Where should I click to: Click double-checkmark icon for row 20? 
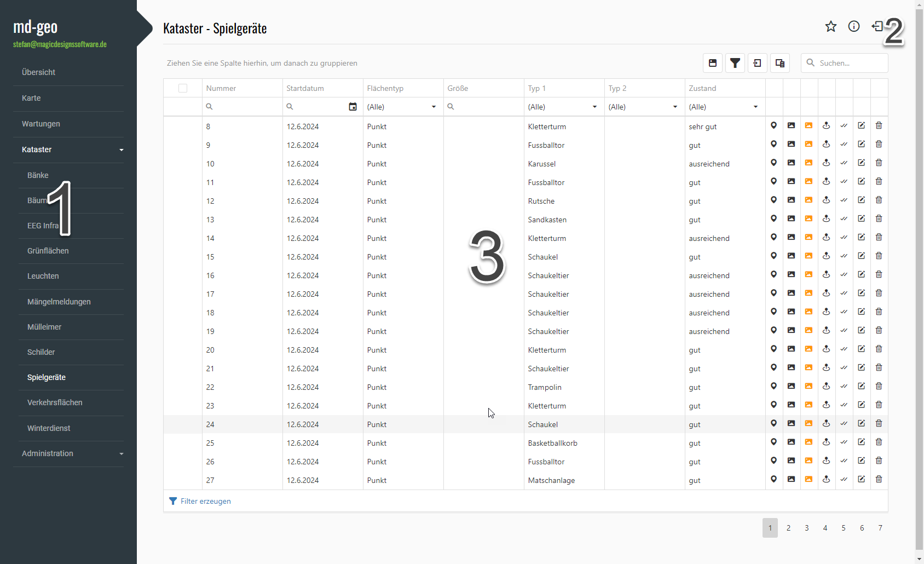(844, 349)
